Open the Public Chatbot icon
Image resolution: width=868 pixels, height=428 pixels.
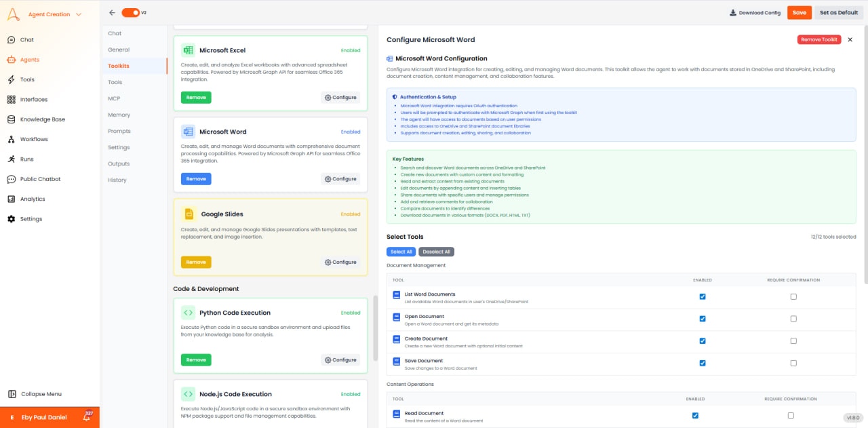pyautogui.click(x=12, y=179)
